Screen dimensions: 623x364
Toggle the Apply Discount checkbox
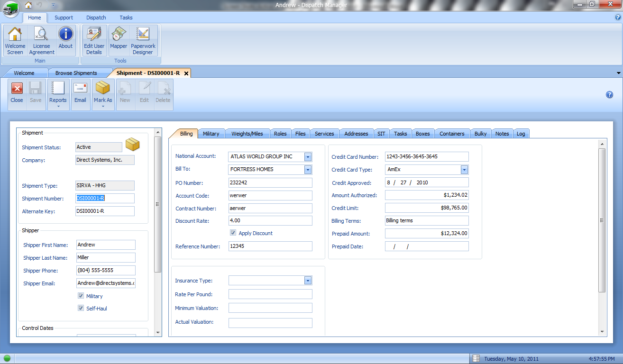pos(233,233)
